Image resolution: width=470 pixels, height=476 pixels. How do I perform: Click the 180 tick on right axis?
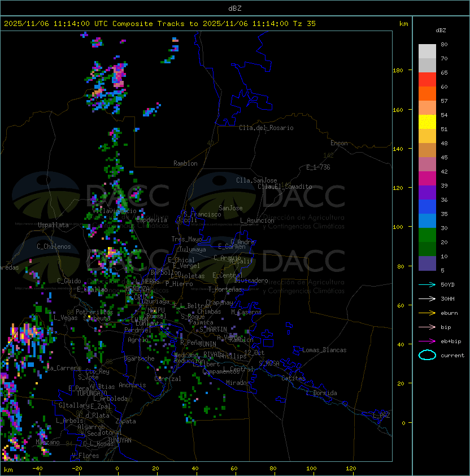(x=398, y=71)
